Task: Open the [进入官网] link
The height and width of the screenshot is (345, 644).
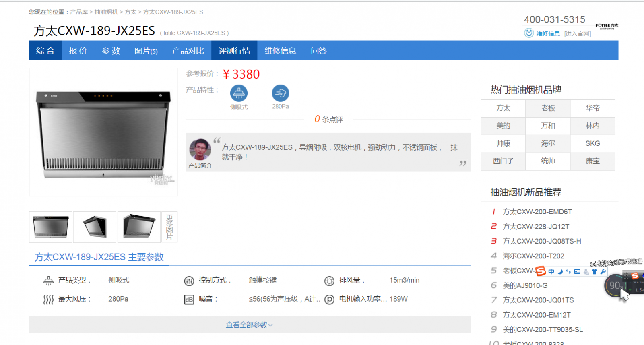Action: tap(578, 33)
